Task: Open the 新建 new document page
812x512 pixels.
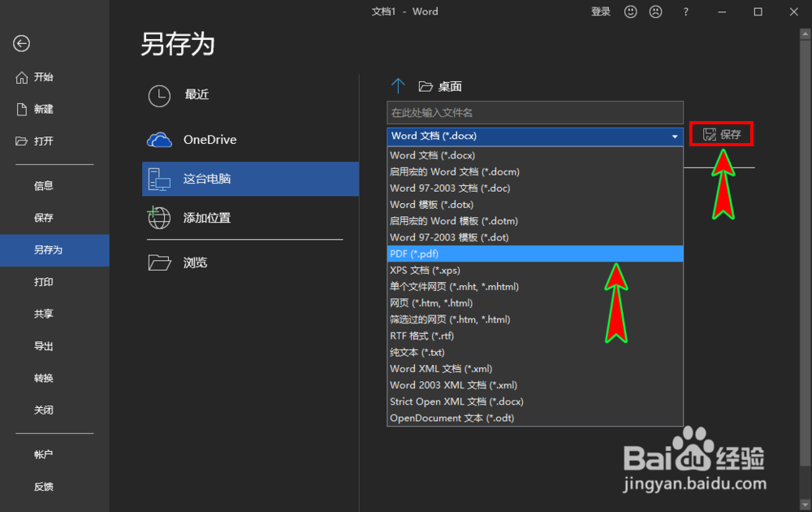Action: click(54, 110)
